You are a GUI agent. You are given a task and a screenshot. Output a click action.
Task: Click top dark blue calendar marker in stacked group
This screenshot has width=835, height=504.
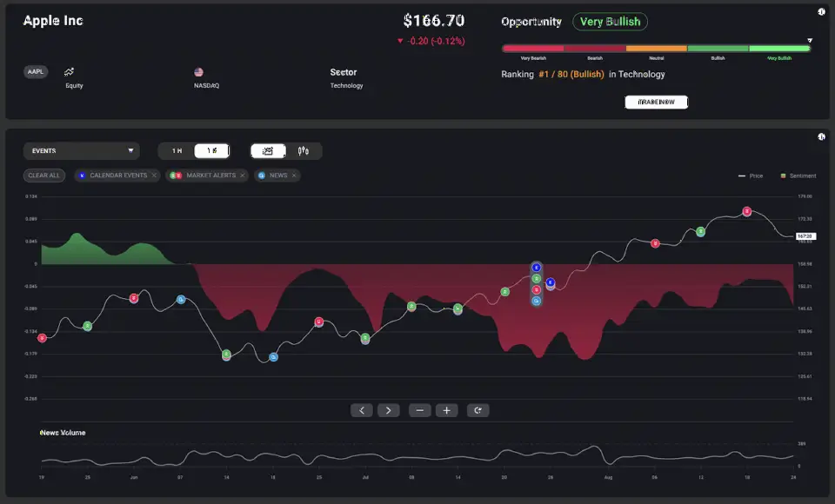coord(537,268)
